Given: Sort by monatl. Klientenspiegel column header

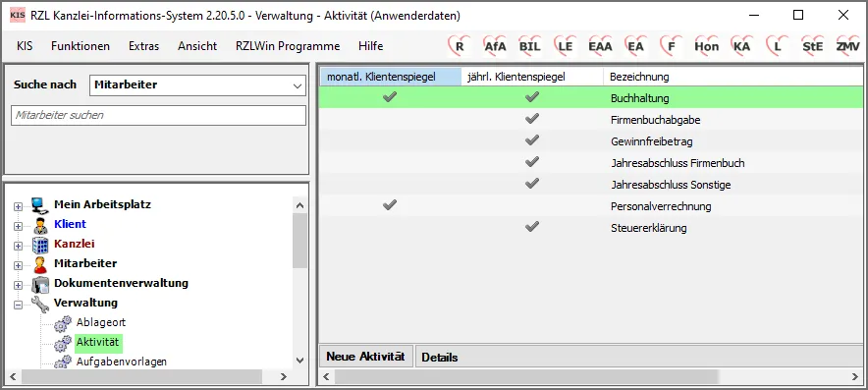Looking at the screenshot, I should (x=391, y=77).
